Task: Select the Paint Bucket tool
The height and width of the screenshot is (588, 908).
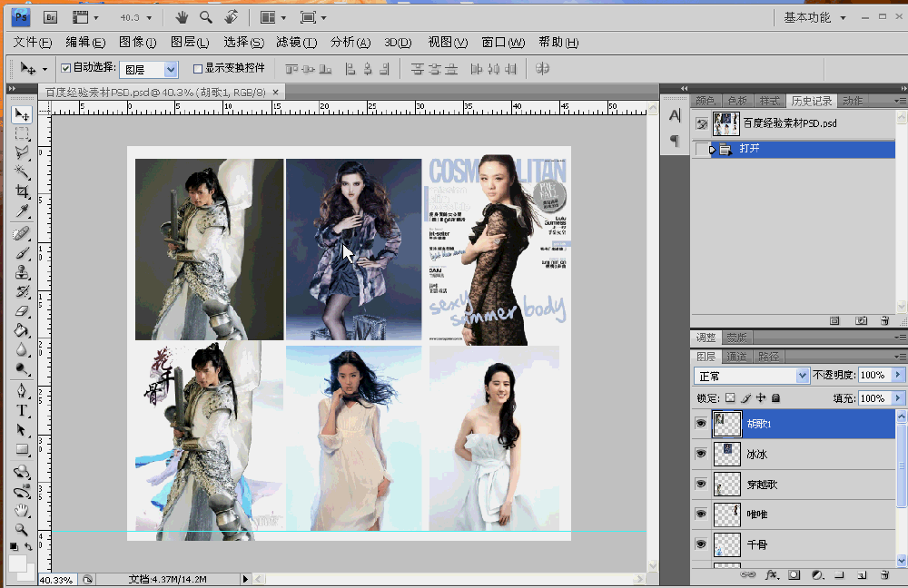Action: click(22, 330)
